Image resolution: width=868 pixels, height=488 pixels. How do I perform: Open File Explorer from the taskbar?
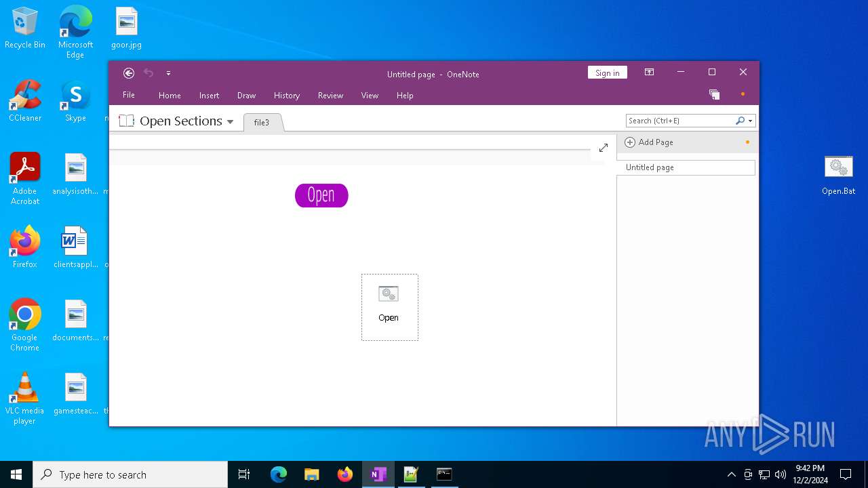(x=312, y=474)
